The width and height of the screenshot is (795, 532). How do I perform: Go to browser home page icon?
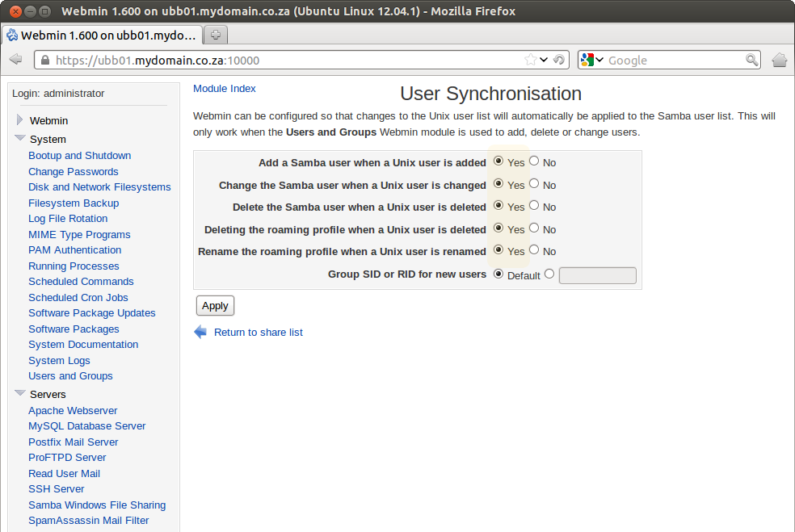click(x=780, y=60)
